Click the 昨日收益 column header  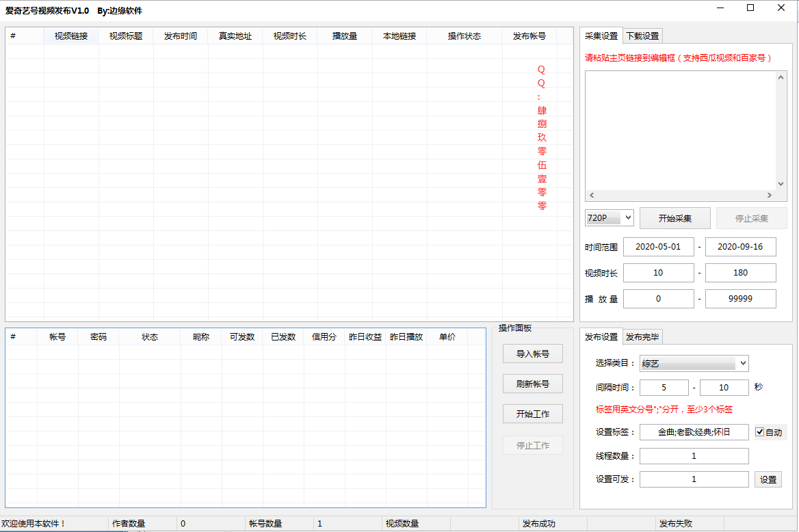(365, 337)
